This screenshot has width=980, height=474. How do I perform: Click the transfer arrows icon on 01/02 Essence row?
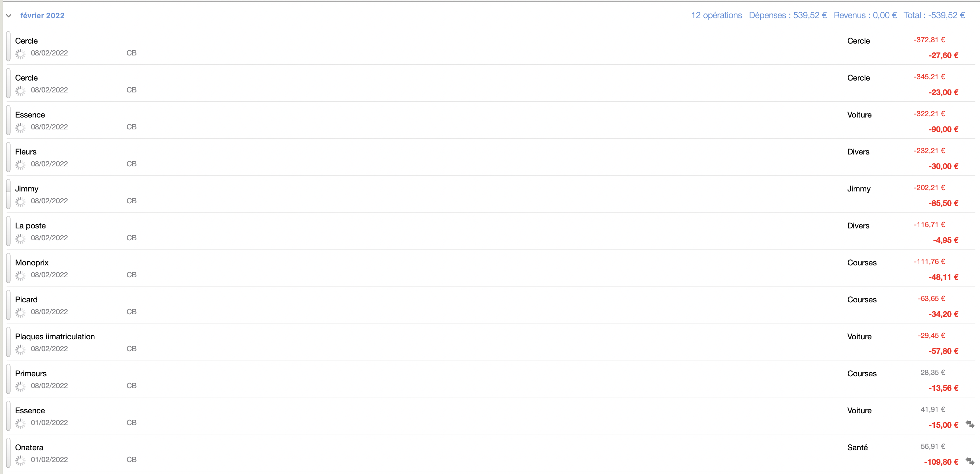coord(970,424)
